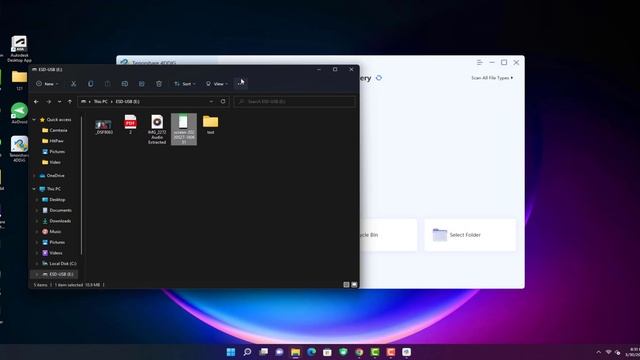Refresh the current folder
The width and height of the screenshot is (640, 360).
pos(223,102)
